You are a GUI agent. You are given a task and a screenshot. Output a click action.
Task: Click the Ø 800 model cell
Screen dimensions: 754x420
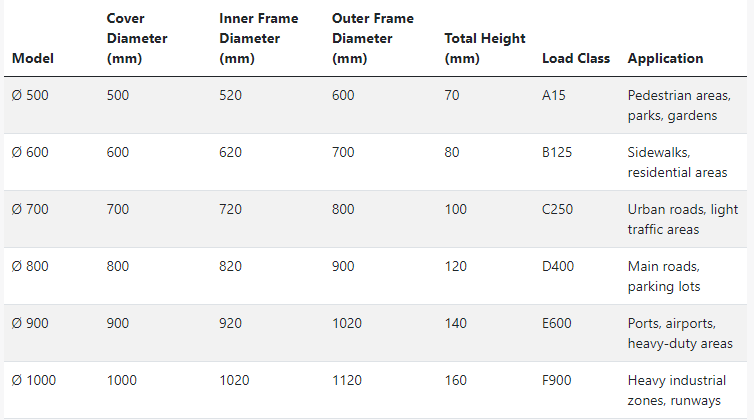(30, 267)
